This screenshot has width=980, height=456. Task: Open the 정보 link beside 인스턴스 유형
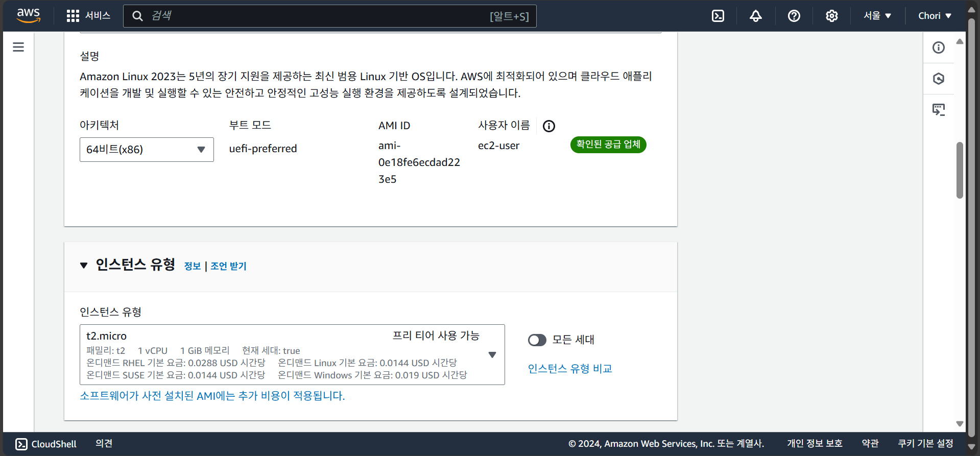(x=193, y=266)
